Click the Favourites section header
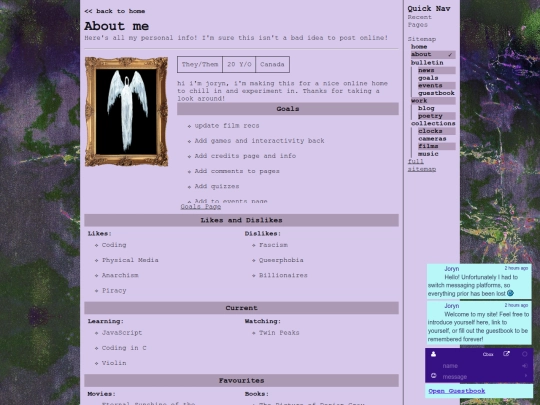Screen dimensions: 540x405 tap(241, 381)
